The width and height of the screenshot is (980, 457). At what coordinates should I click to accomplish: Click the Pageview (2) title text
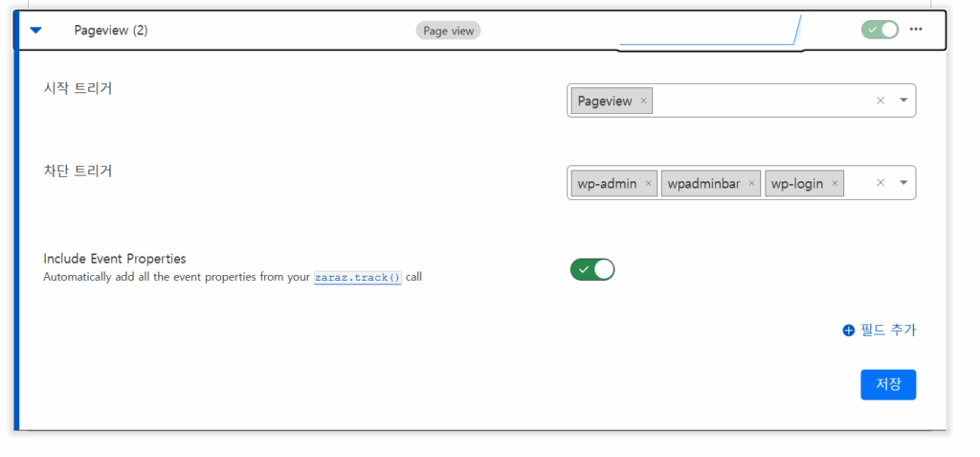[111, 30]
